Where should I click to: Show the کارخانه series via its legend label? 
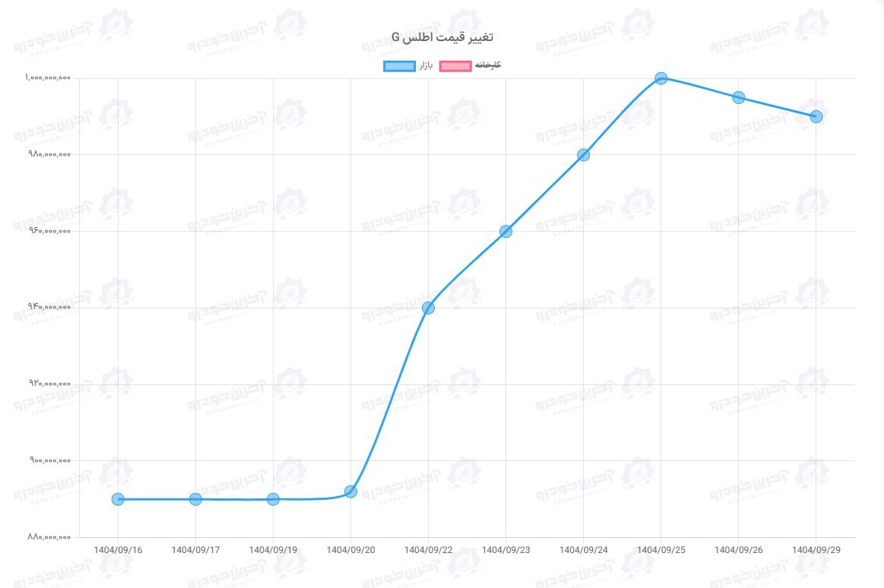tap(487, 66)
